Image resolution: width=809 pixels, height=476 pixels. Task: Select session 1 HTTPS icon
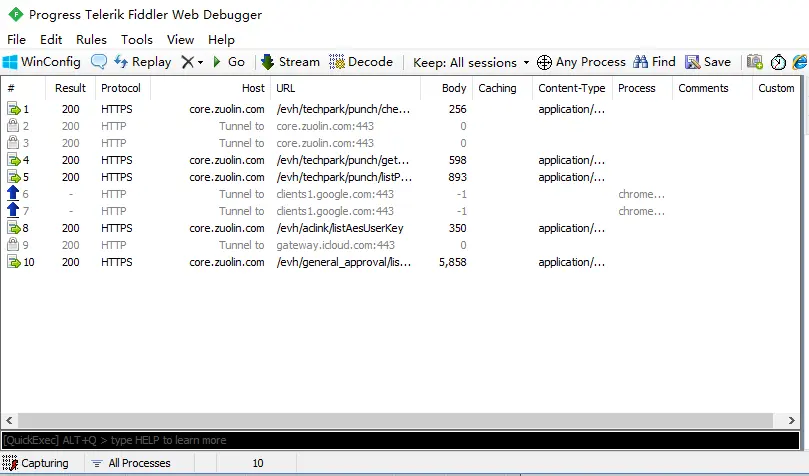click(13, 109)
